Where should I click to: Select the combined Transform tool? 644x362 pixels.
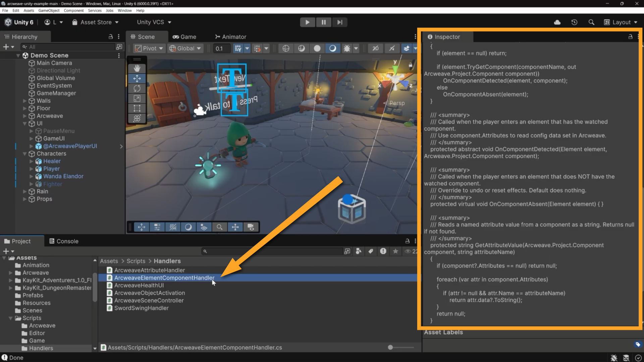[x=137, y=118]
